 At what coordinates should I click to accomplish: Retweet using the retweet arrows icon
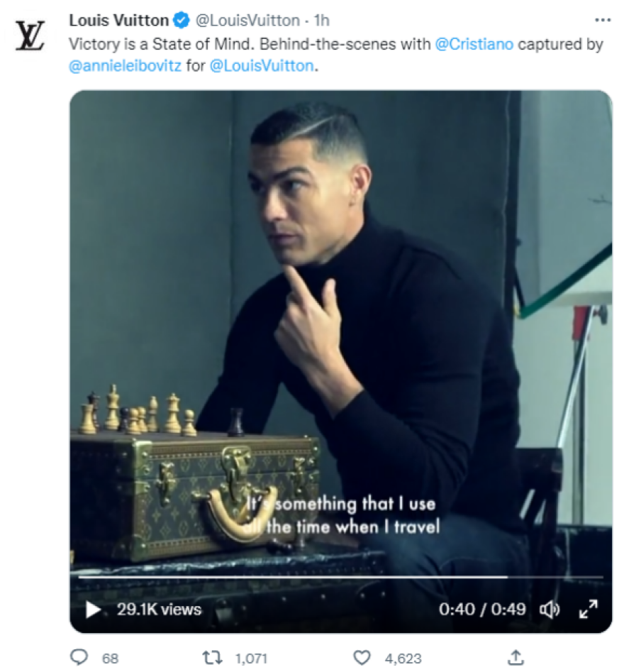pyautogui.click(x=212, y=657)
